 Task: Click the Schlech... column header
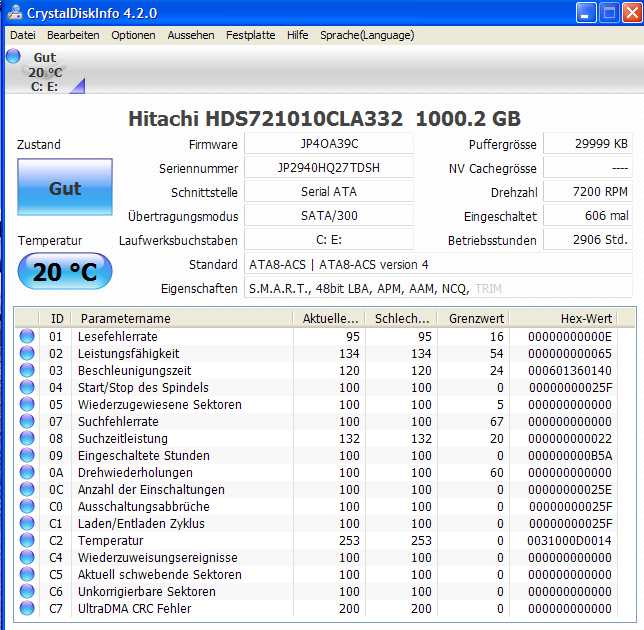click(401, 318)
